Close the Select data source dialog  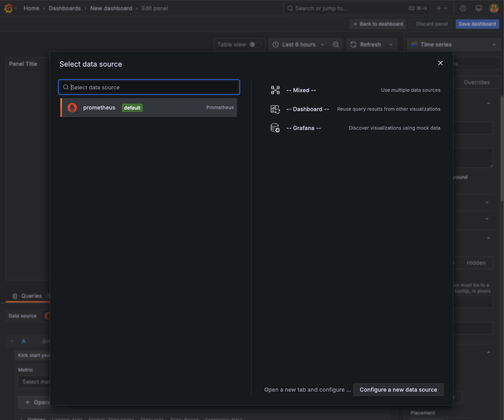[x=441, y=63]
